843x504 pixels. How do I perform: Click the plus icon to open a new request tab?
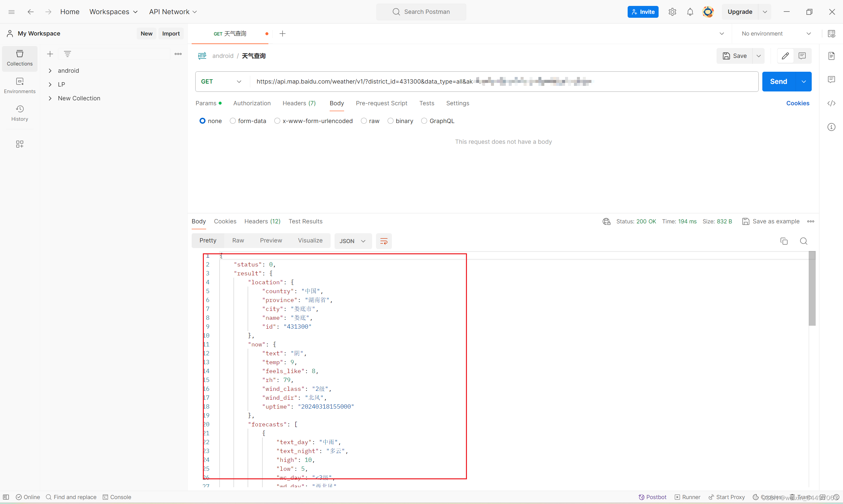tap(283, 34)
